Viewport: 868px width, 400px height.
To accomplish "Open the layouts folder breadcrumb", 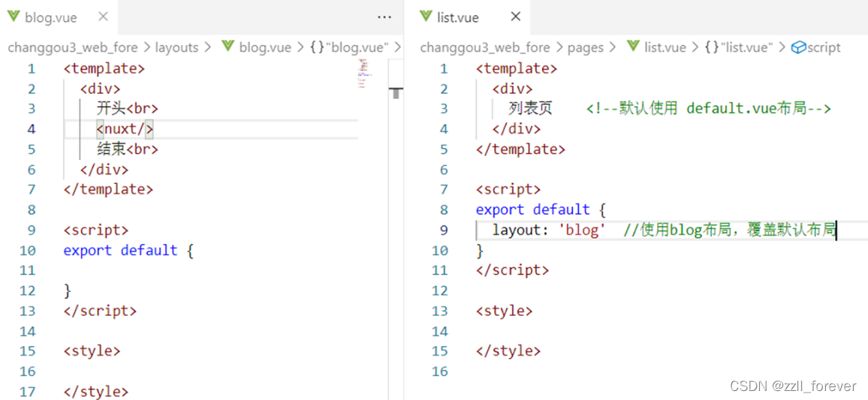I will pyautogui.click(x=176, y=47).
